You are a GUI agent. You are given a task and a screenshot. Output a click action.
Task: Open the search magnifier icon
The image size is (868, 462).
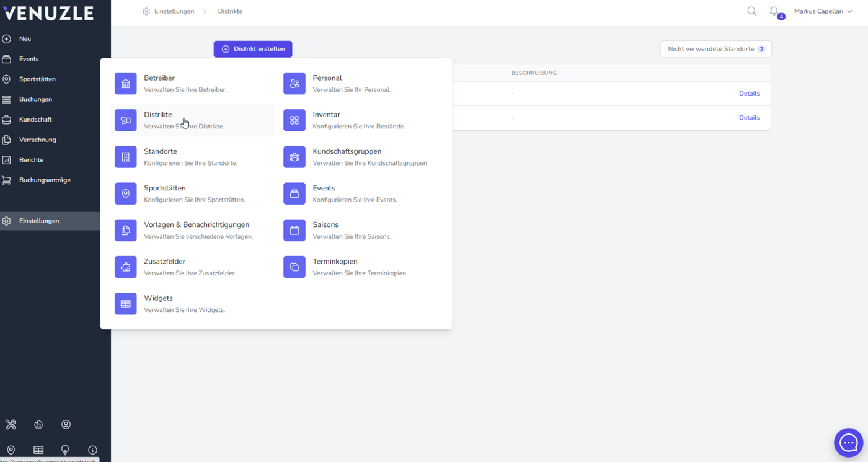point(751,11)
